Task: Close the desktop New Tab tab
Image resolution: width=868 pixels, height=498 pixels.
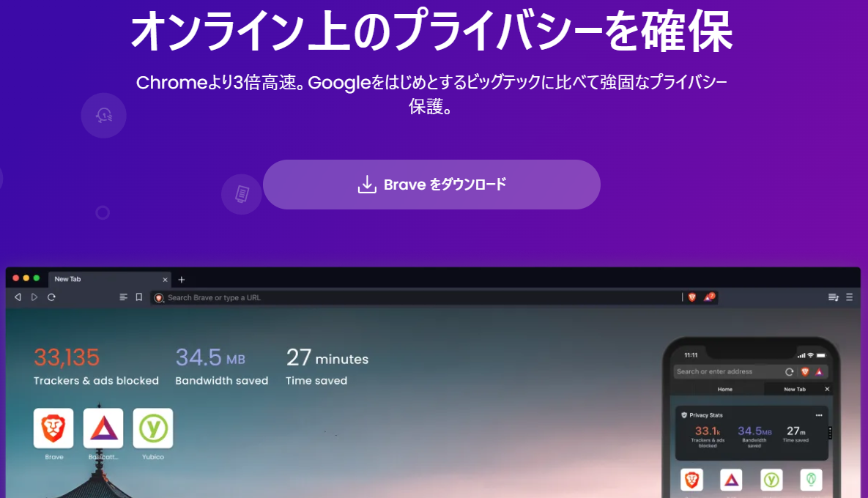Action: [165, 279]
